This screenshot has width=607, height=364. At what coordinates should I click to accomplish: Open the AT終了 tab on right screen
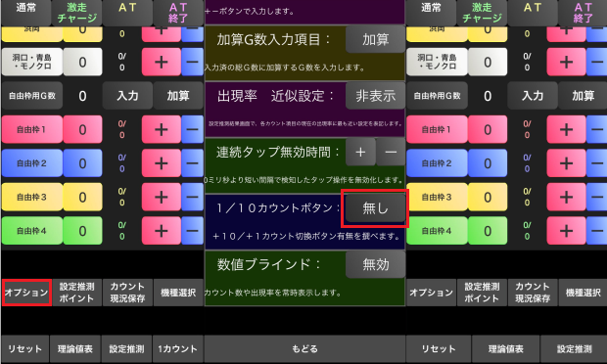(x=583, y=13)
